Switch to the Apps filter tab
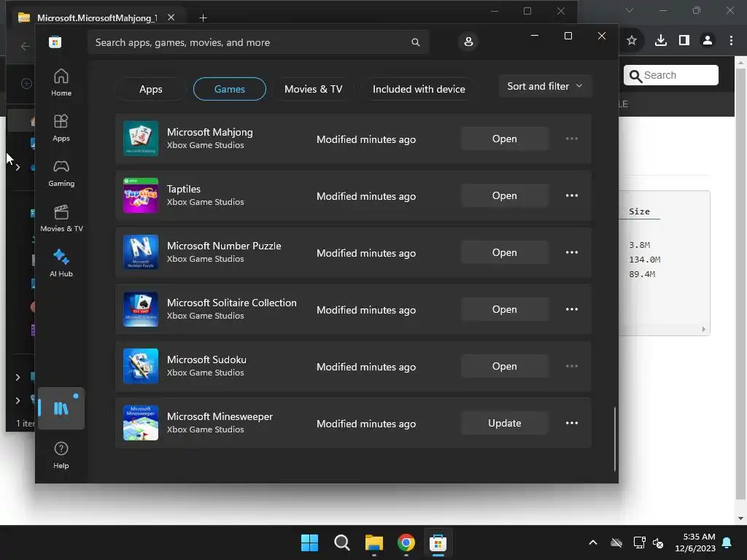 [150, 89]
